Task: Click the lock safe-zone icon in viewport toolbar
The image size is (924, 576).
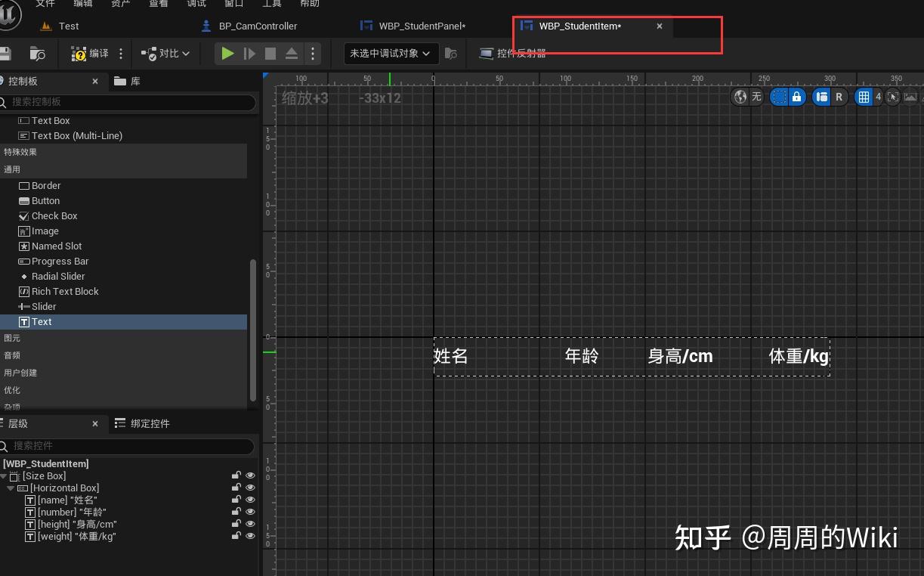Action: 796,97
